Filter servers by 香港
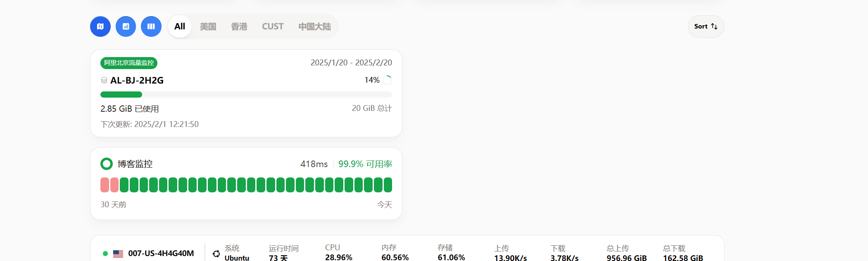The height and width of the screenshot is (261, 868). tap(239, 26)
